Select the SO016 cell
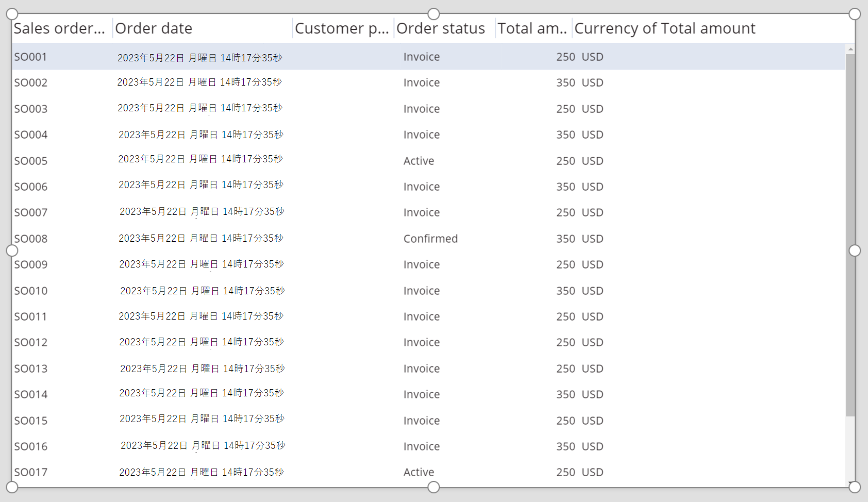This screenshot has width=868, height=502. tap(30, 446)
